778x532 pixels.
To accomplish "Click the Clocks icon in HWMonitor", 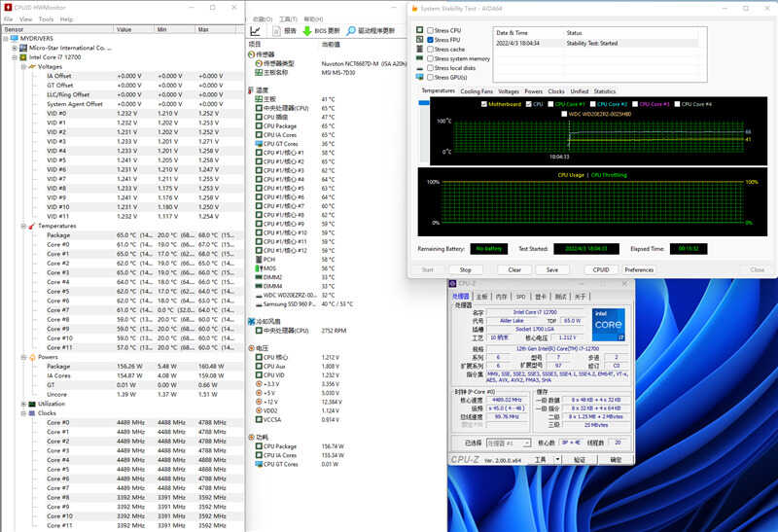I will click(32, 413).
